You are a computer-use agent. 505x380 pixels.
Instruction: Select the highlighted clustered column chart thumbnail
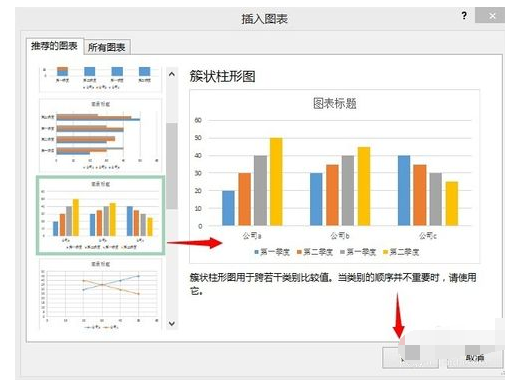coord(100,216)
